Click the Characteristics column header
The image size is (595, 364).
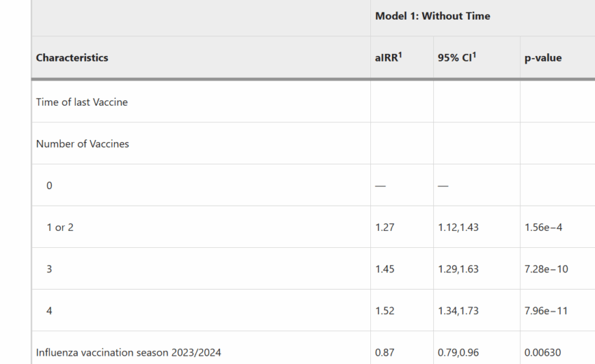click(72, 57)
